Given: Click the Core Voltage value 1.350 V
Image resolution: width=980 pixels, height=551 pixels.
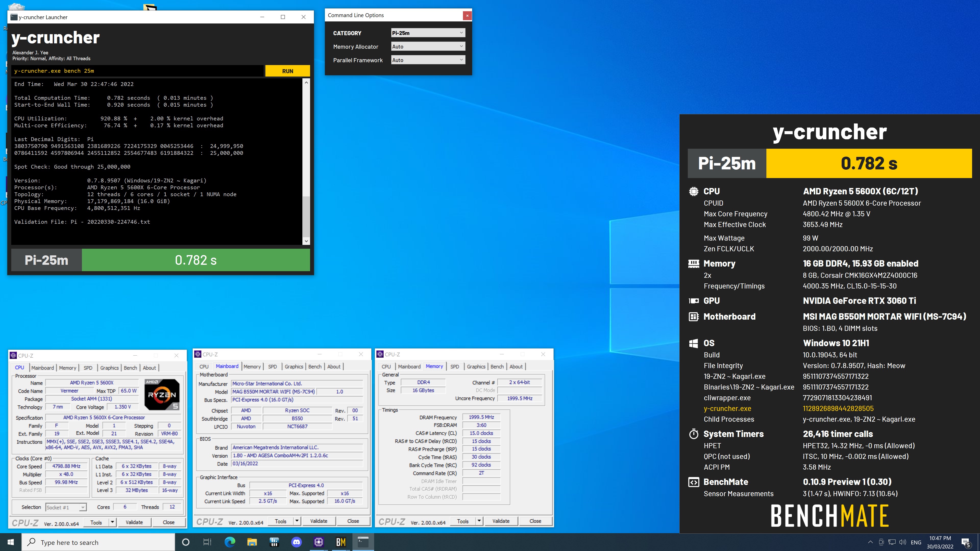Looking at the screenshot, I should 122,407.
